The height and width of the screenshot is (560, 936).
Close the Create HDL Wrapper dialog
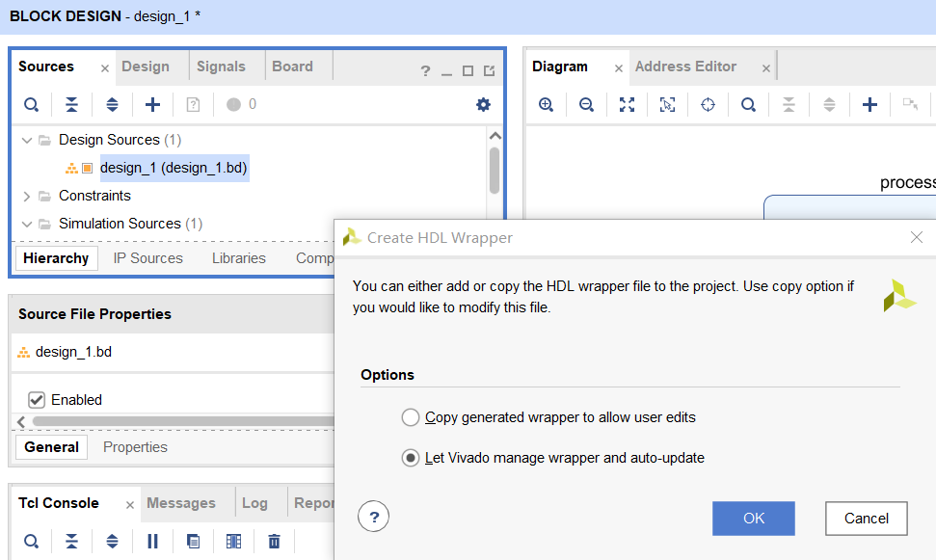(x=917, y=238)
